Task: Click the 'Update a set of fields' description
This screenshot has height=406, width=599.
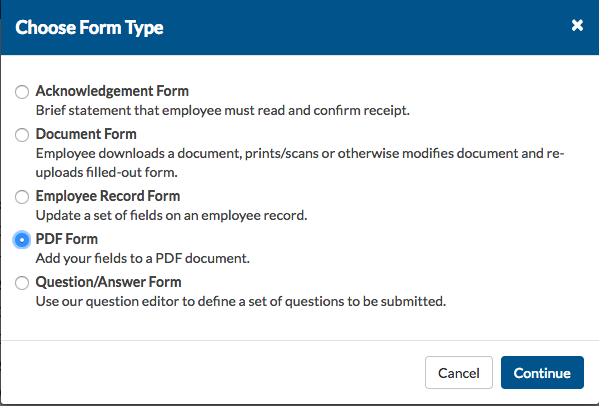Action: 171,215
